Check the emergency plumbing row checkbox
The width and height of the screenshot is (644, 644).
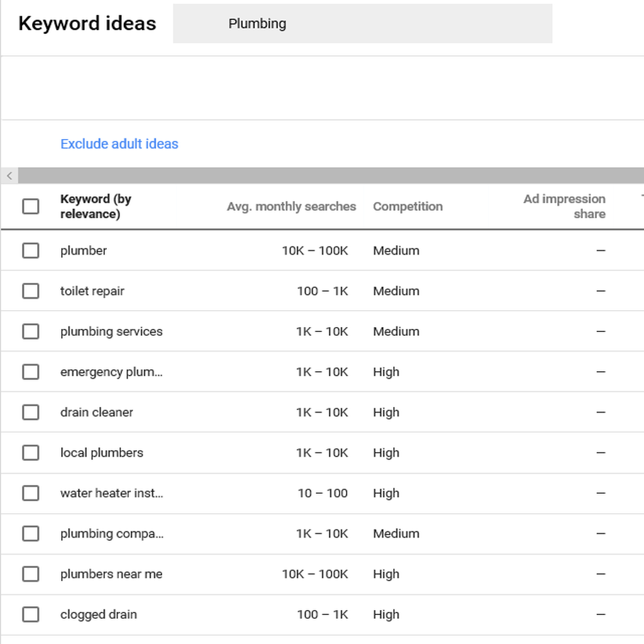[31, 372]
